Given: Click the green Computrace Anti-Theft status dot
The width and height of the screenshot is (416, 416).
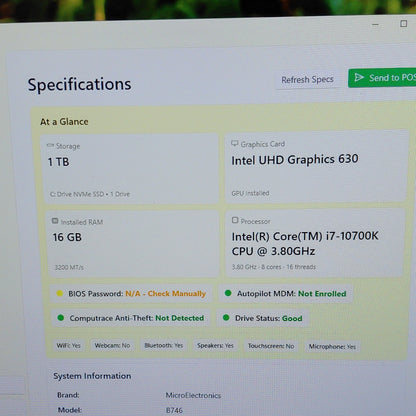Looking at the screenshot, I should [x=61, y=318].
